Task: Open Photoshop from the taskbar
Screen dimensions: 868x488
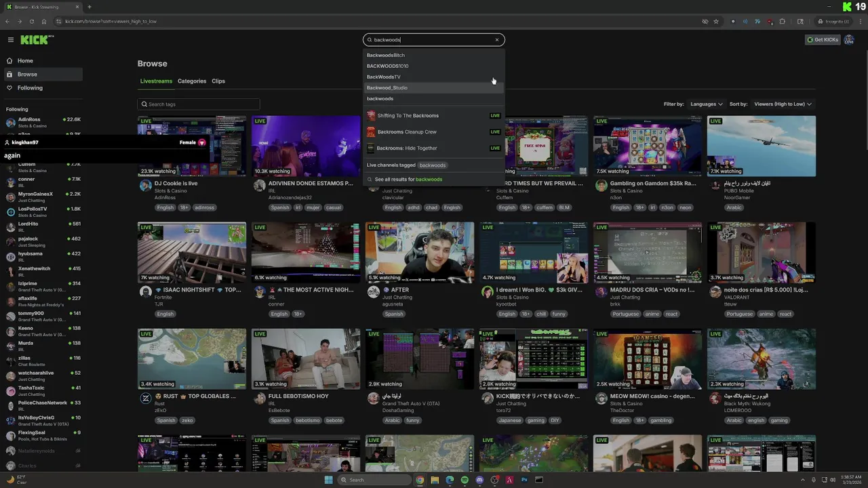Action: 524,480
